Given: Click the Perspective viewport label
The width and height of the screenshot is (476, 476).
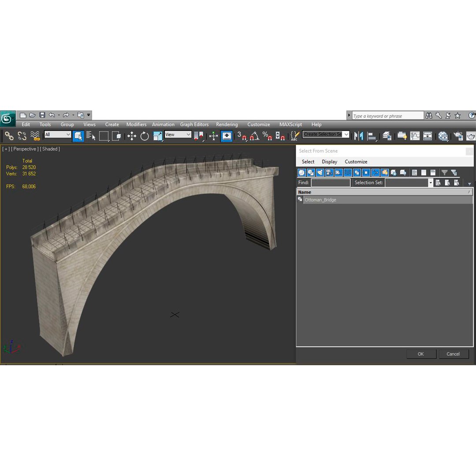Looking at the screenshot, I should pyautogui.click(x=25, y=149).
